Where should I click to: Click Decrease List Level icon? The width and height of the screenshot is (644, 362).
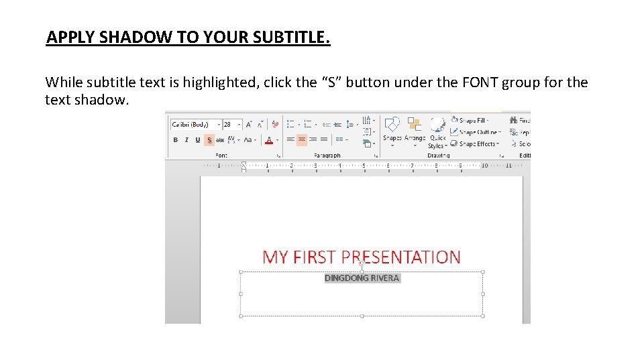[x=327, y=125]
